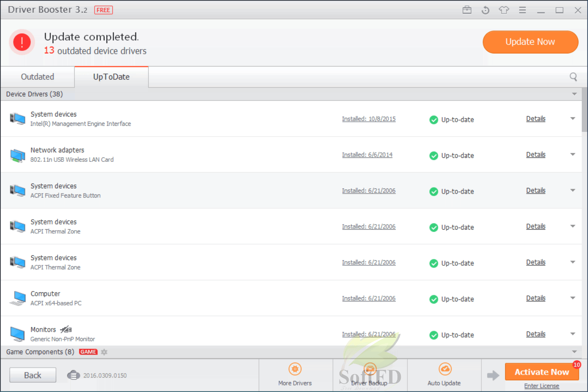Open Details for Generic Non-PnP Monitor
The height and width of the screenshot is (392, 588).
point(536,334)
